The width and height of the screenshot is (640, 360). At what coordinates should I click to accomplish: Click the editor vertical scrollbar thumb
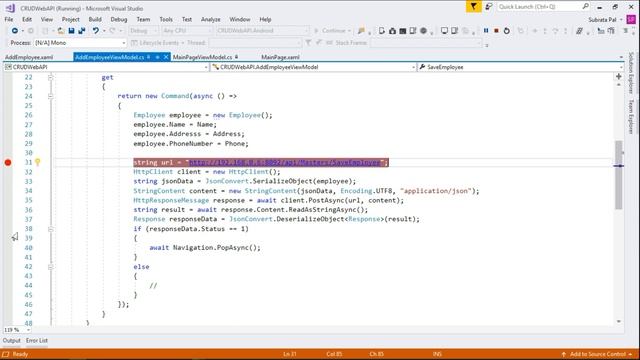coord(619,175)
